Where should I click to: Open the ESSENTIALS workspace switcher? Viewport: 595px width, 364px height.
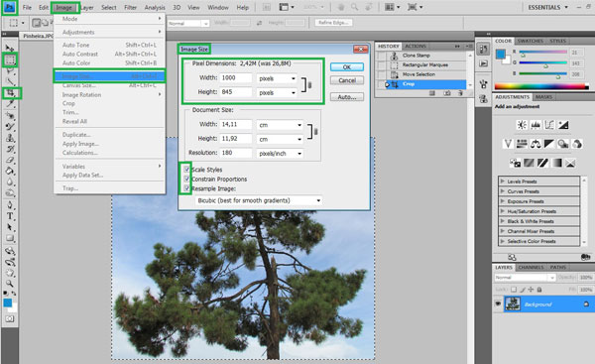click(548, 7)
